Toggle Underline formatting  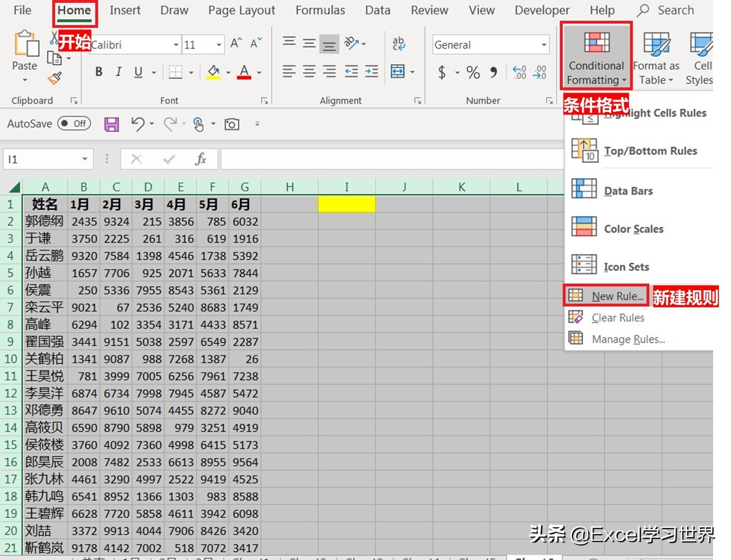pyautogui.click(x=138, y=72)
